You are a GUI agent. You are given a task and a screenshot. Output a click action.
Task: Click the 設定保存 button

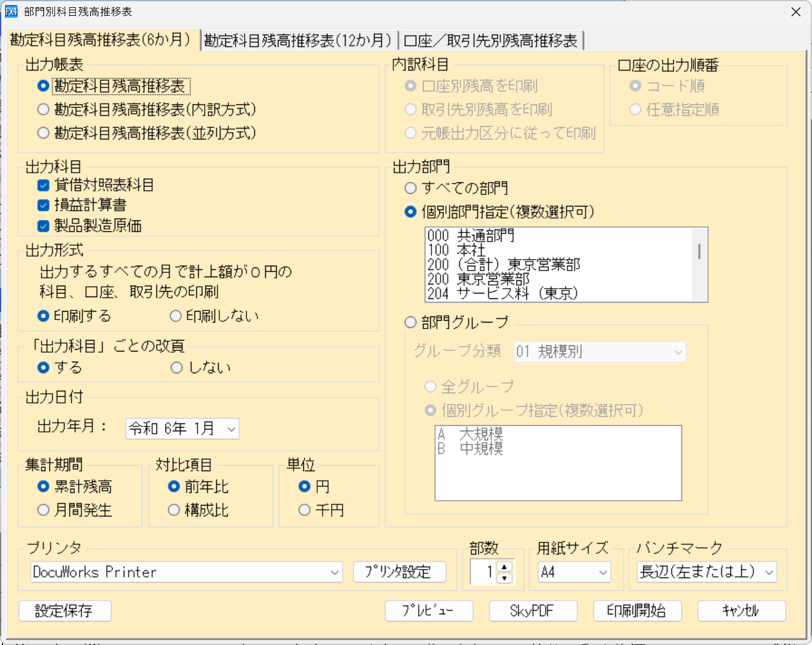coord(64,611)
